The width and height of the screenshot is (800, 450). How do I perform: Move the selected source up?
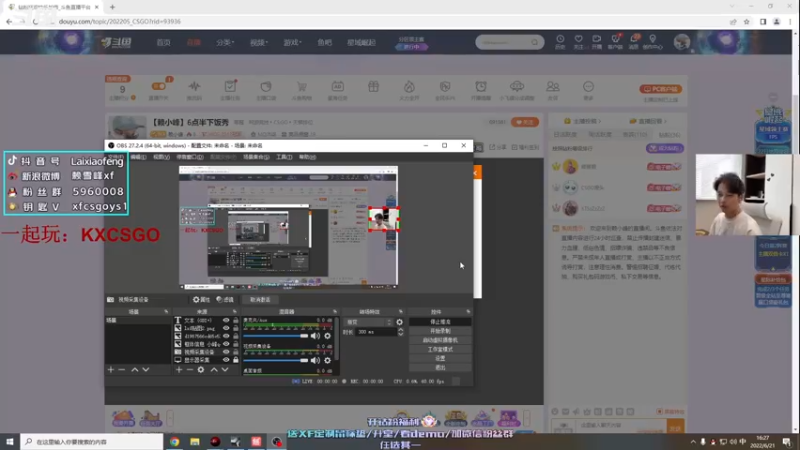(214, 369)
